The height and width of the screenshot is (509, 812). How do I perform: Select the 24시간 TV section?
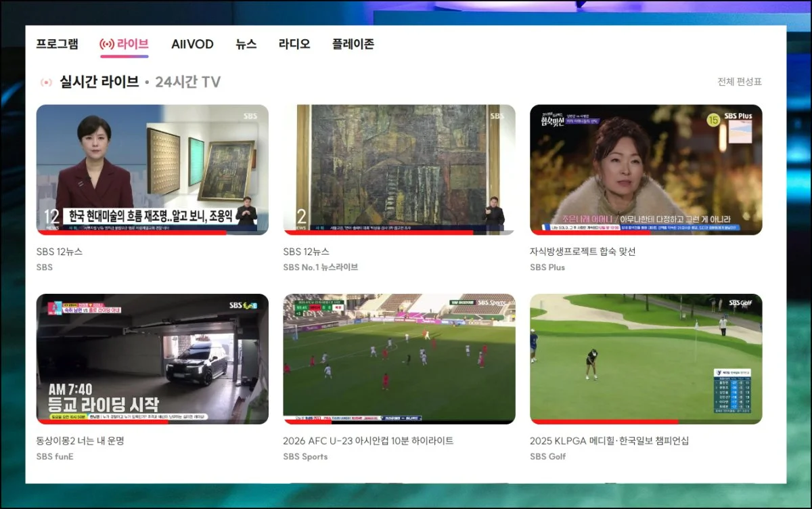[x=187, y=83]
